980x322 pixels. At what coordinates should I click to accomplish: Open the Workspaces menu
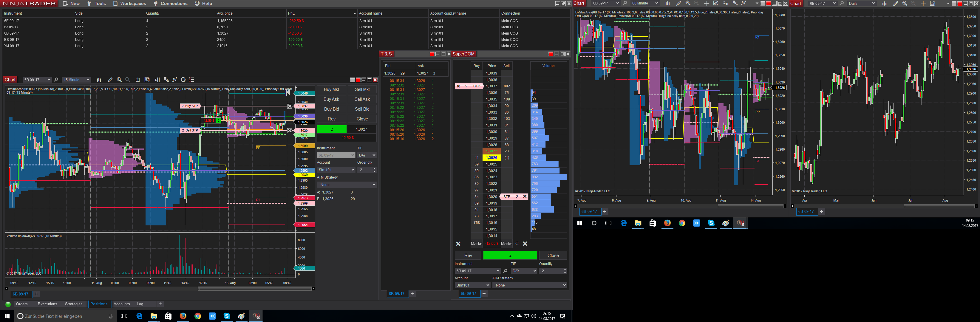(129, 3)
